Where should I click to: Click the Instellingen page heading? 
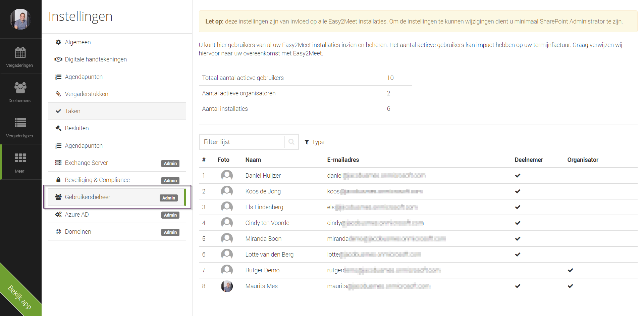(x=80, y=16)
